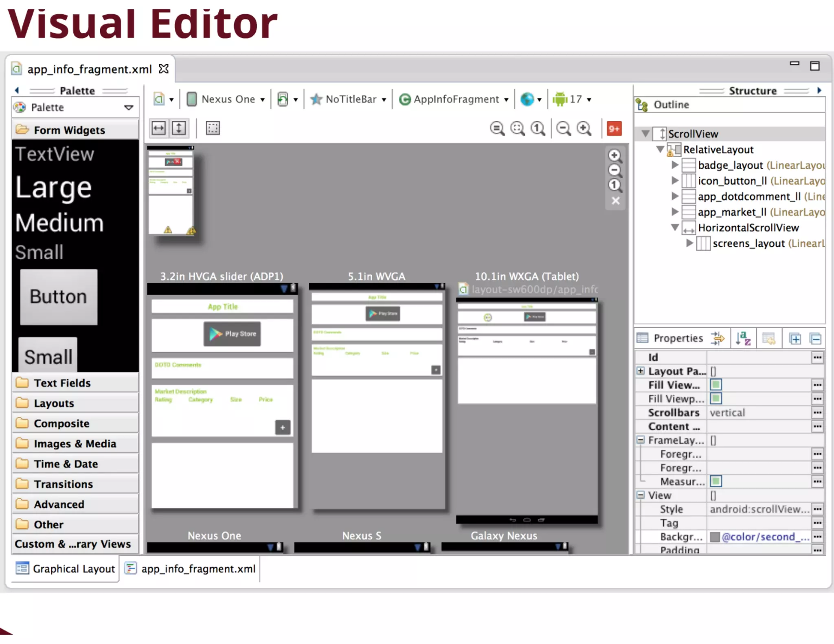
Task: Open the Palette dropdown menu arrow
Action: point(129,107)
